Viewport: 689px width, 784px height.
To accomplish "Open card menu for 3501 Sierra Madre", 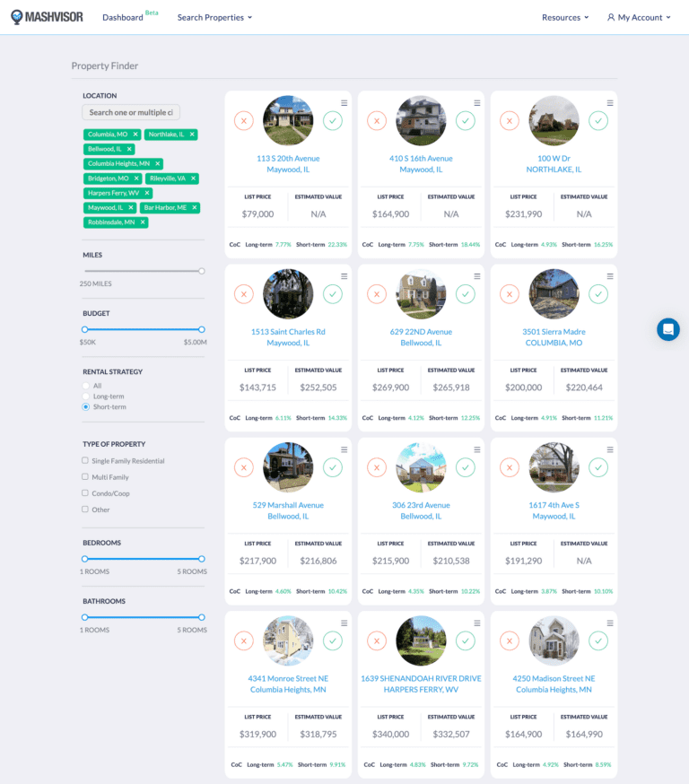I will click(610, 276).
